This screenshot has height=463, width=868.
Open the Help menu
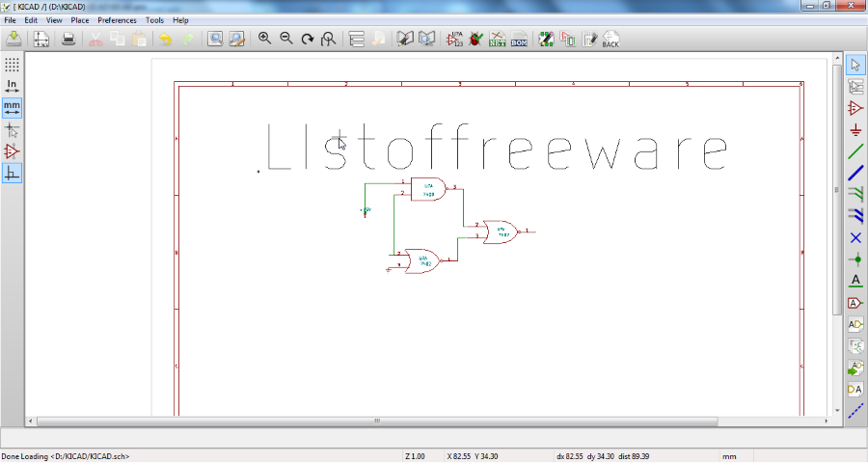pyautogui.click(x=180, y=20)
